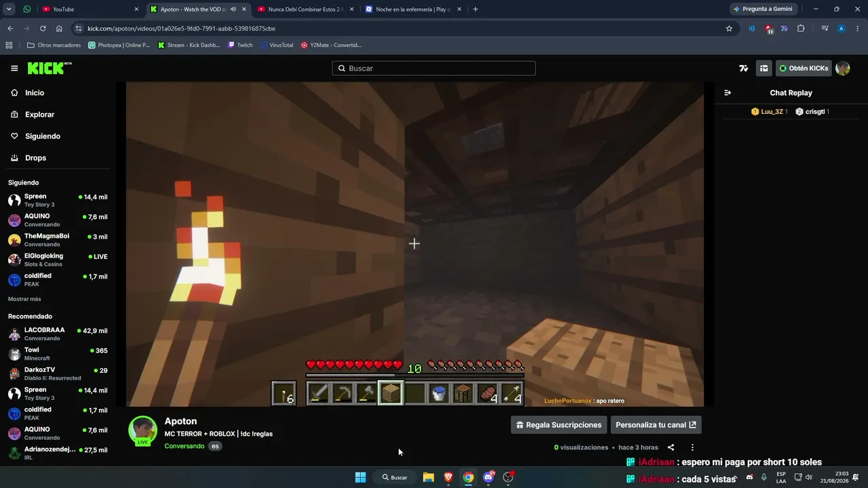Open the tab search dropdown arrow
The width and height of the screenshot is (868, 488).
click(9, 9)
